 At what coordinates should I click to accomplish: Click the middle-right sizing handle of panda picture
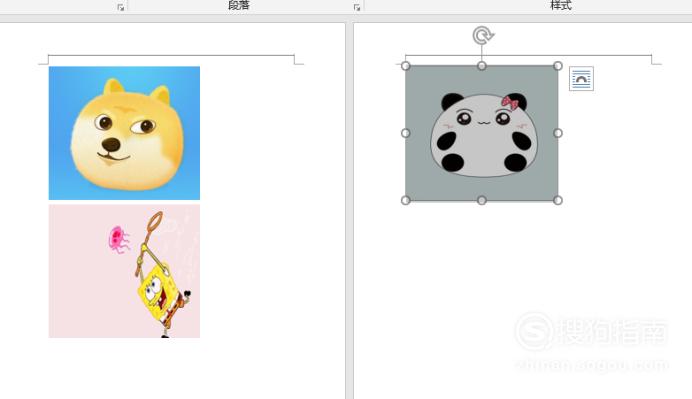[558, 133]
